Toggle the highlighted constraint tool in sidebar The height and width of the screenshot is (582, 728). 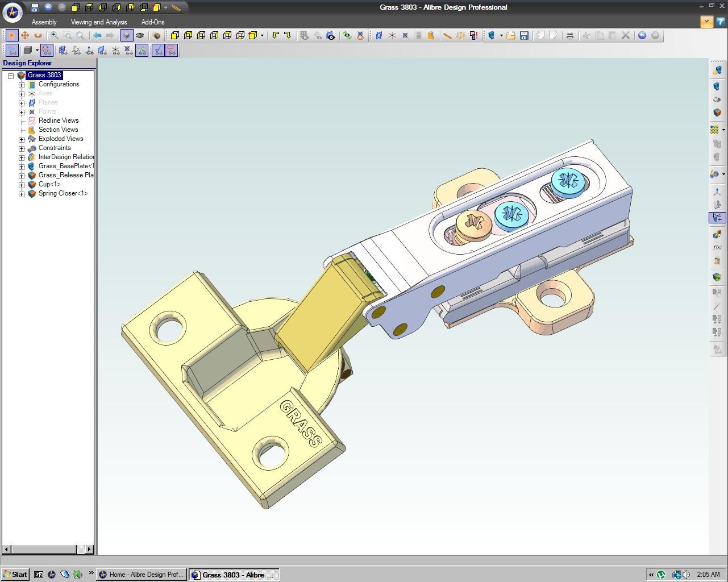717,218
